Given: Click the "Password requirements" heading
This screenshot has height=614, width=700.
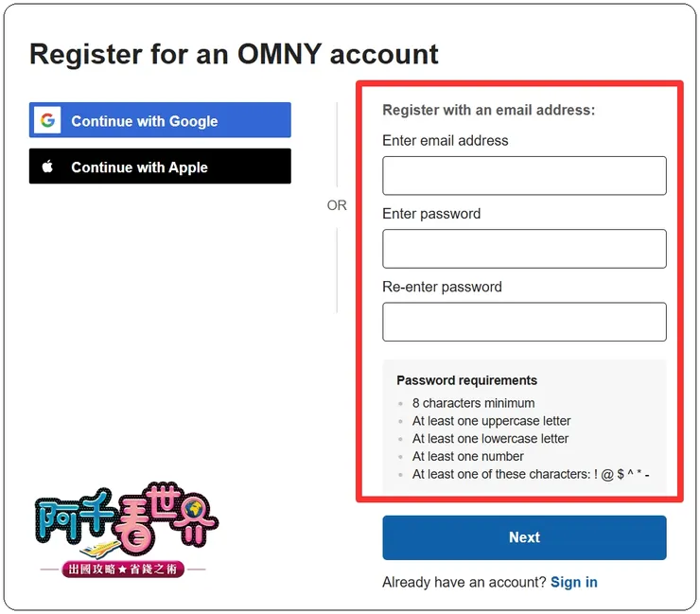Looking at the screenshot, I should point(466,380).
